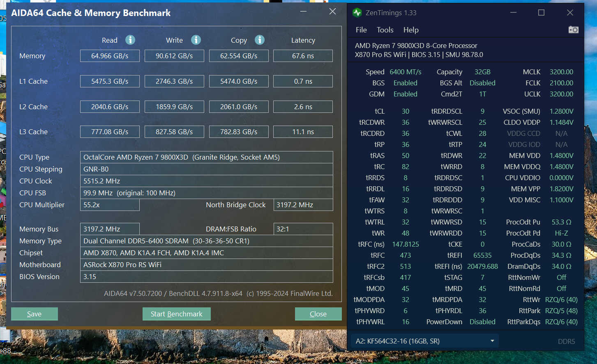Click the Memory Bus field 3197.2 MHz

110,229
